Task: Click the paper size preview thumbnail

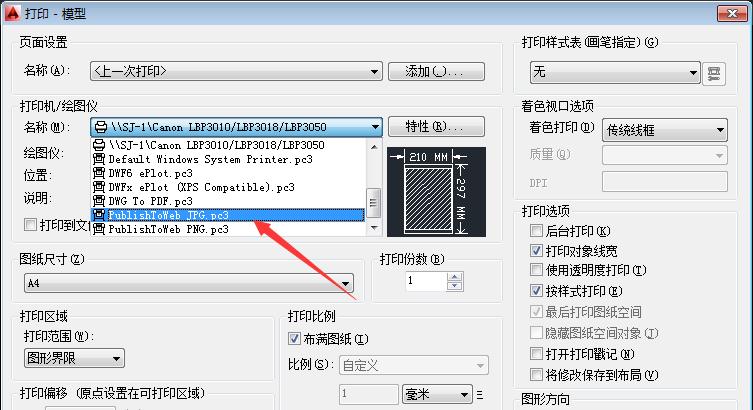Action: [436, 192]
